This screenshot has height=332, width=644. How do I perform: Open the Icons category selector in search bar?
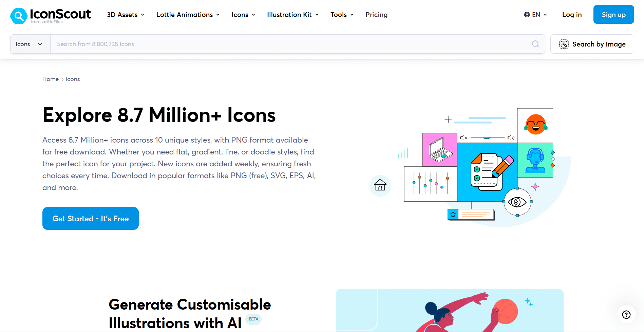point(30,44)
